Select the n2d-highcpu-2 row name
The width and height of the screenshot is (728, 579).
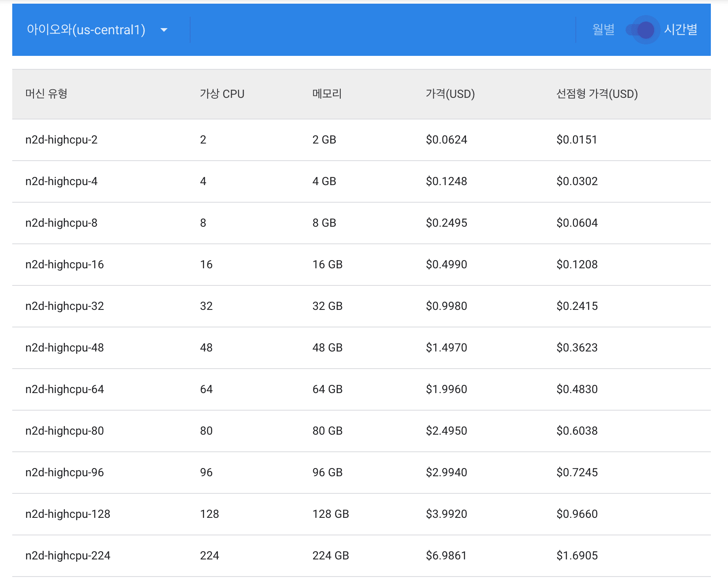(61, 140)
